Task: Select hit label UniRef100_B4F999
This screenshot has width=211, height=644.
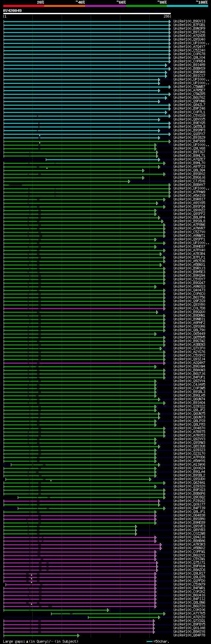Action: click(189, 141)
